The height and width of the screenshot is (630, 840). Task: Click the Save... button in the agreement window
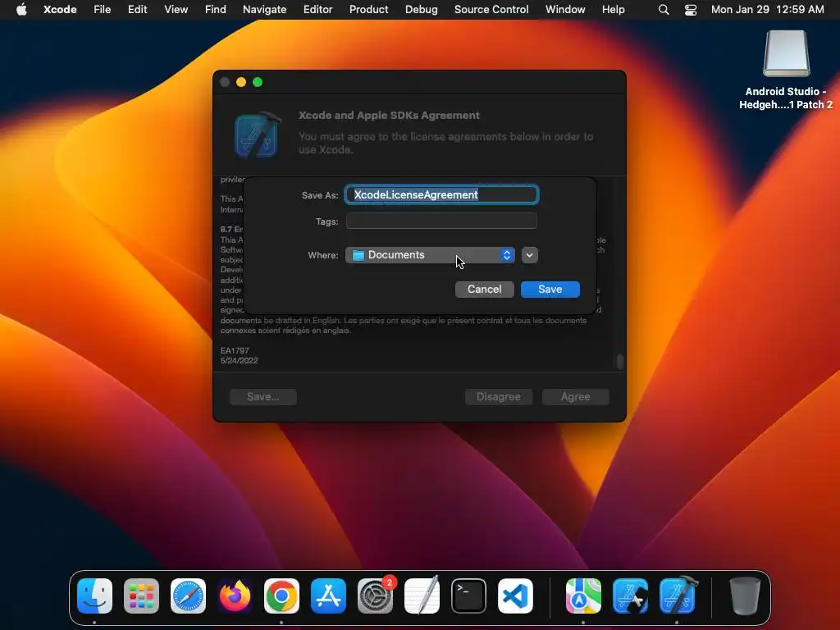point(263,397)
